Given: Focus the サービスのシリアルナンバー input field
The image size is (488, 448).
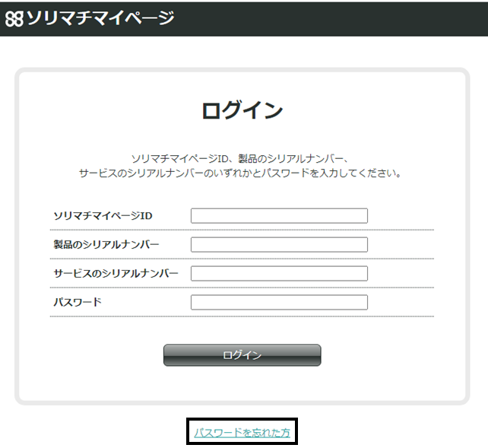Looking at the screenshot, I should (x=279, y=273).
